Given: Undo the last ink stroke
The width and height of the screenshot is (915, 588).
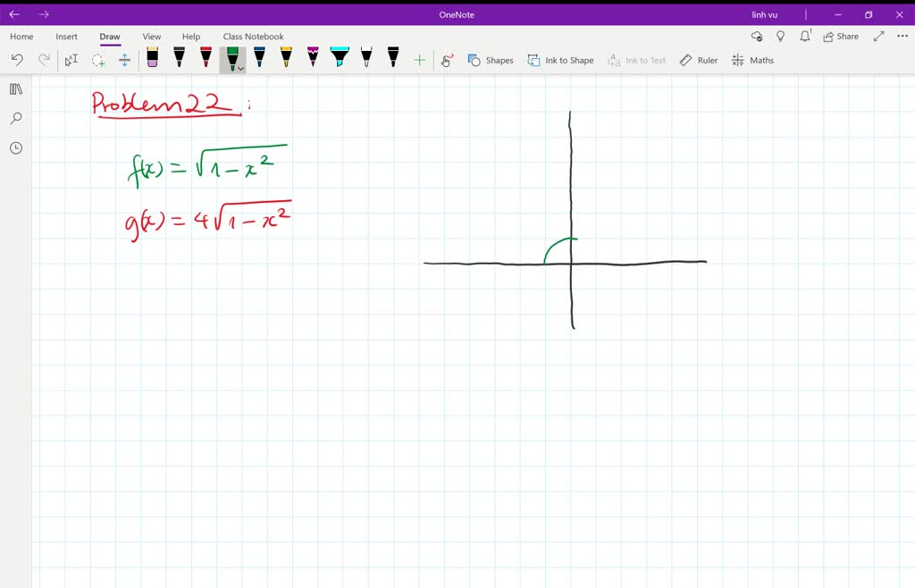Looking at the screenshot, I should (18, 60).
